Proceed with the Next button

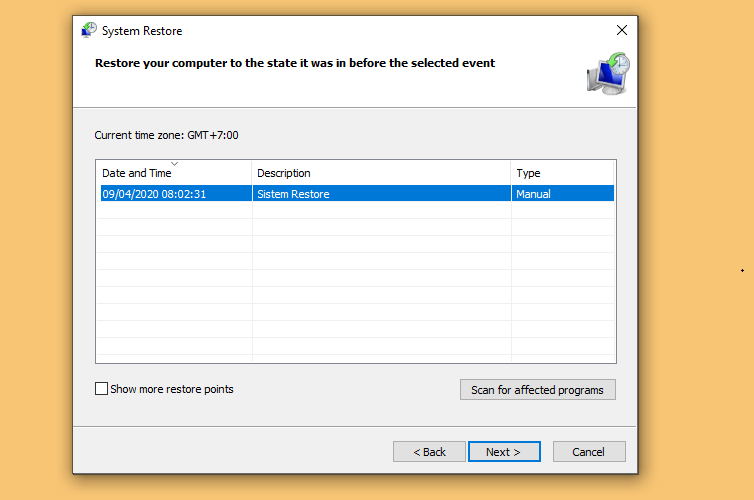click(504, 452)
